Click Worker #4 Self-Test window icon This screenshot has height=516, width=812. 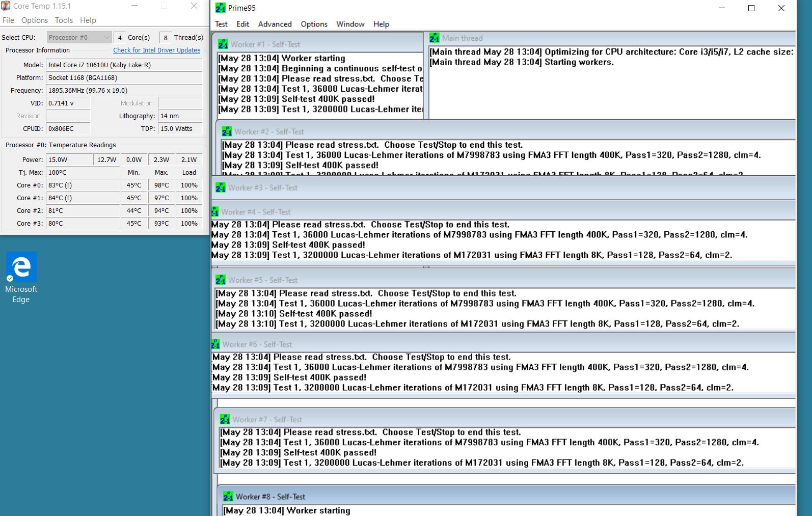[215, 212]
